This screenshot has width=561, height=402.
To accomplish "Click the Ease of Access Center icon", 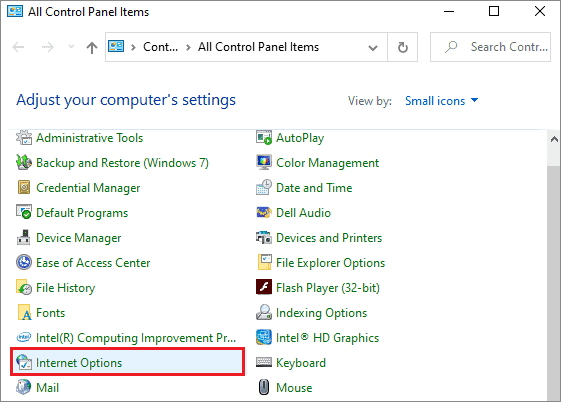I will pos(24,263).
